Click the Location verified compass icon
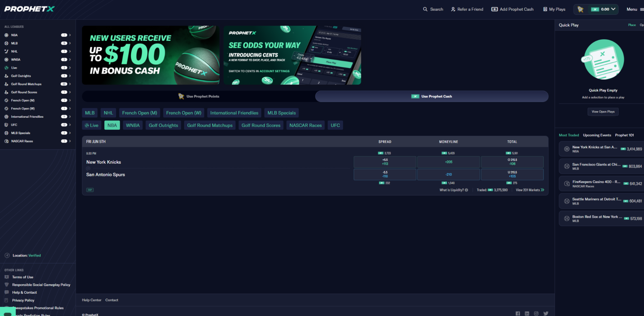This screenshot has width=644, height=316. coord(7,255)
